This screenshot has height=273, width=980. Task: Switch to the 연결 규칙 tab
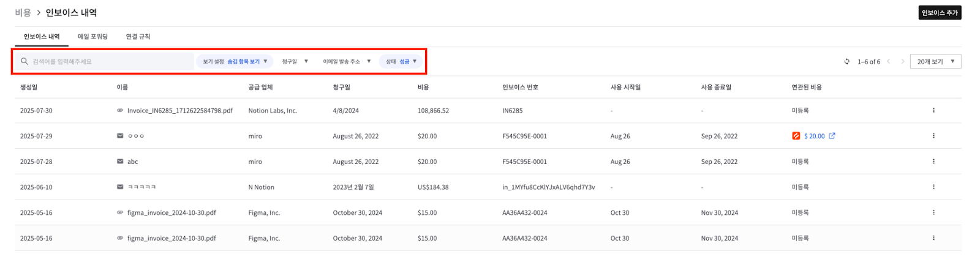coord(138,37)
